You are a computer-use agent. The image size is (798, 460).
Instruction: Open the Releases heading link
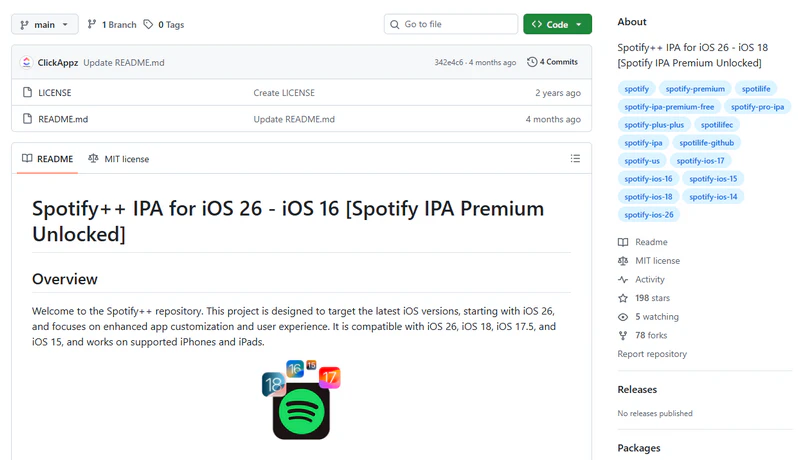(637, 389)
